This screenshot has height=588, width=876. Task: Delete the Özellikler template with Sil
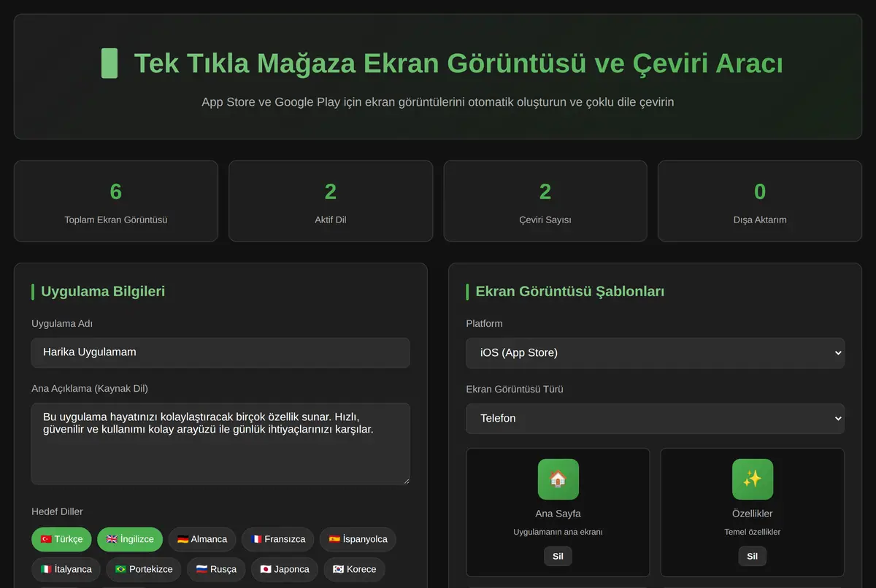pos(752,556)
